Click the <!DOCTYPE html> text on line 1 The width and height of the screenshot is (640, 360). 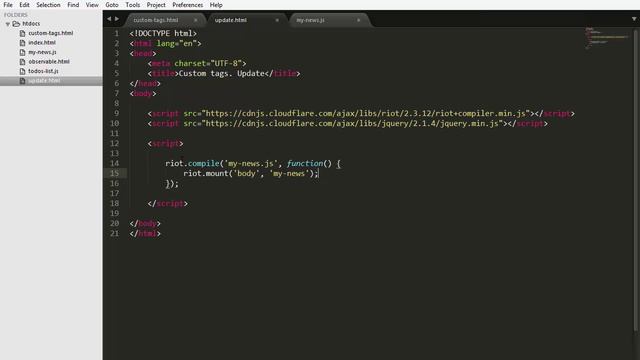tap(163, 33)
